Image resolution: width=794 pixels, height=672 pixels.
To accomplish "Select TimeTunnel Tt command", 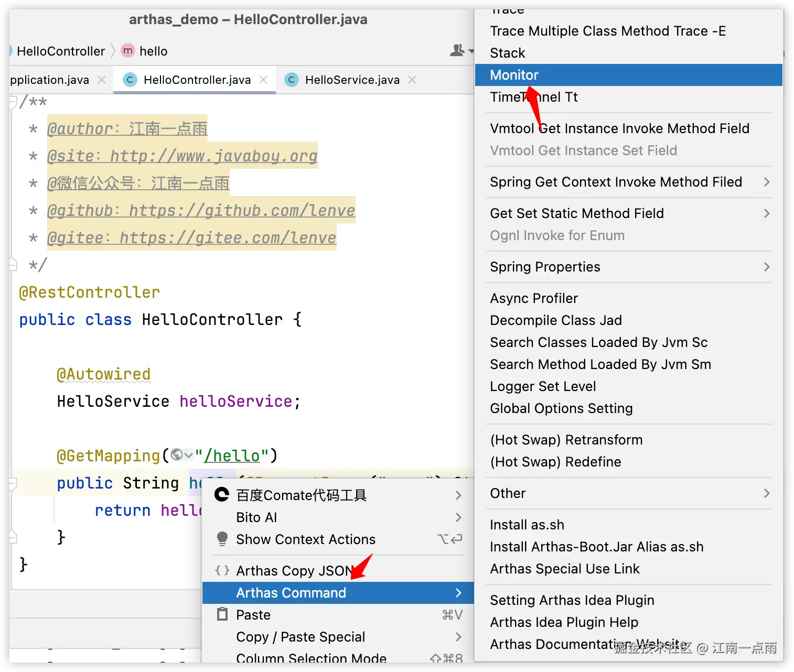I will 629,97.
